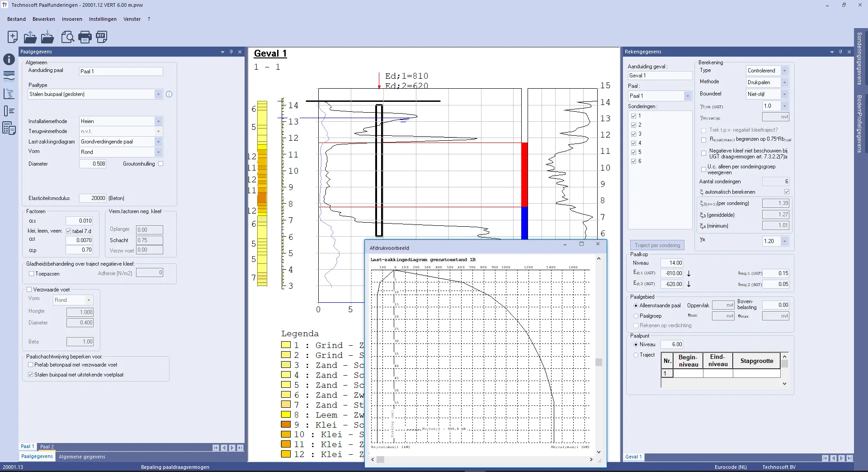
Task: Maximize the Afdrukvoorbeeld window
Action: pos(581,244)
